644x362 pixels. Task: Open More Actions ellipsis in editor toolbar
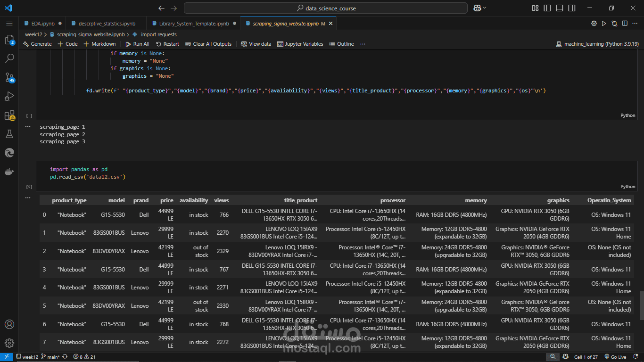click(635, 23)
